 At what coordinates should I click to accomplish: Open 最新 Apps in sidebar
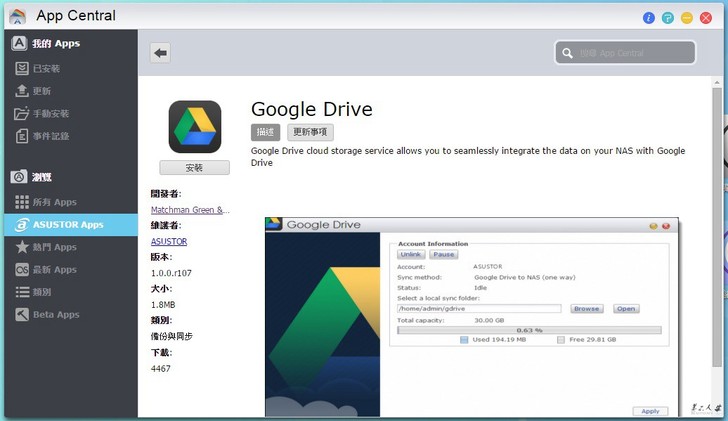coord(71,270)
